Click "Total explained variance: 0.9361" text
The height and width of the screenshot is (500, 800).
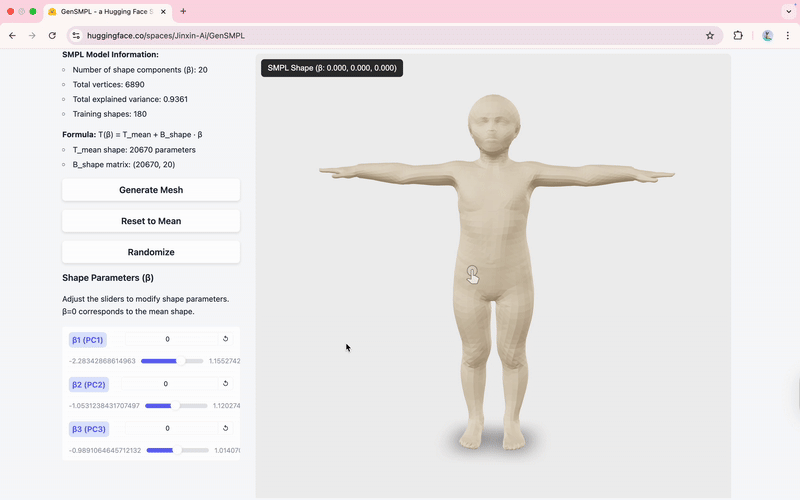130,99
